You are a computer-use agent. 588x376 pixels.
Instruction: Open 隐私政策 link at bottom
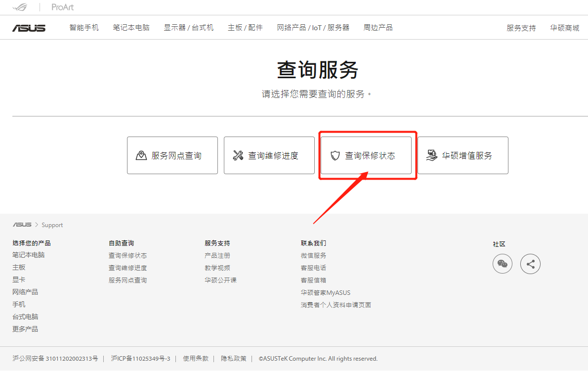point(233,359)
